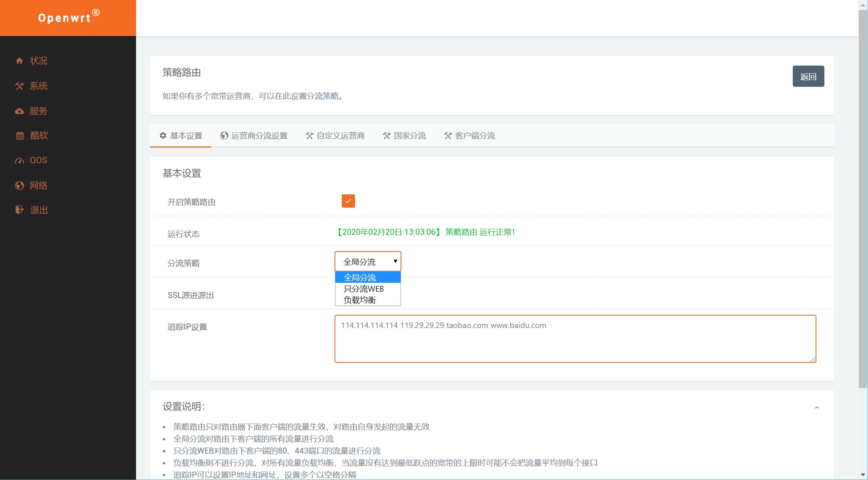Click the note starting 追踪IP可以设置IP地址和网址
Viewport: 868px width, 480px height.
[x=265, y=475]
